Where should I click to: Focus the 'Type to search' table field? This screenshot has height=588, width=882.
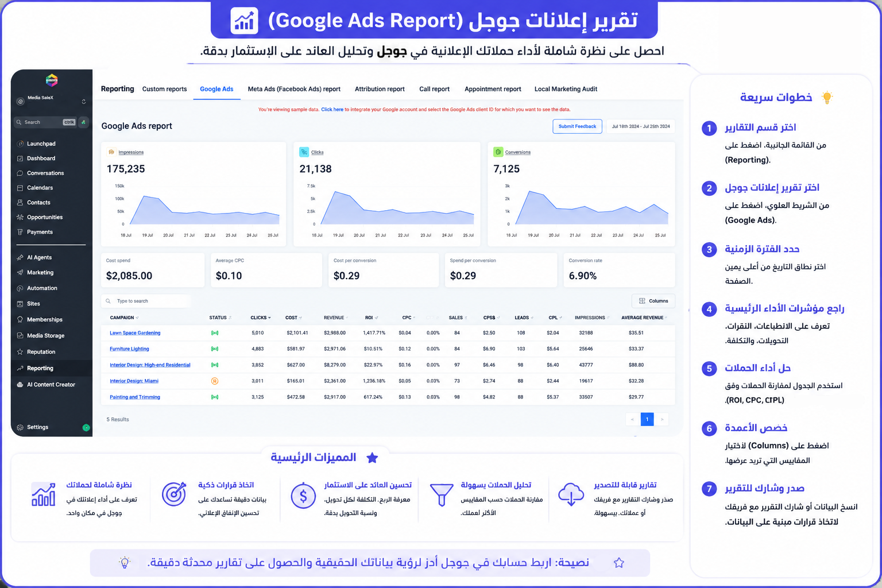(146, 301)
